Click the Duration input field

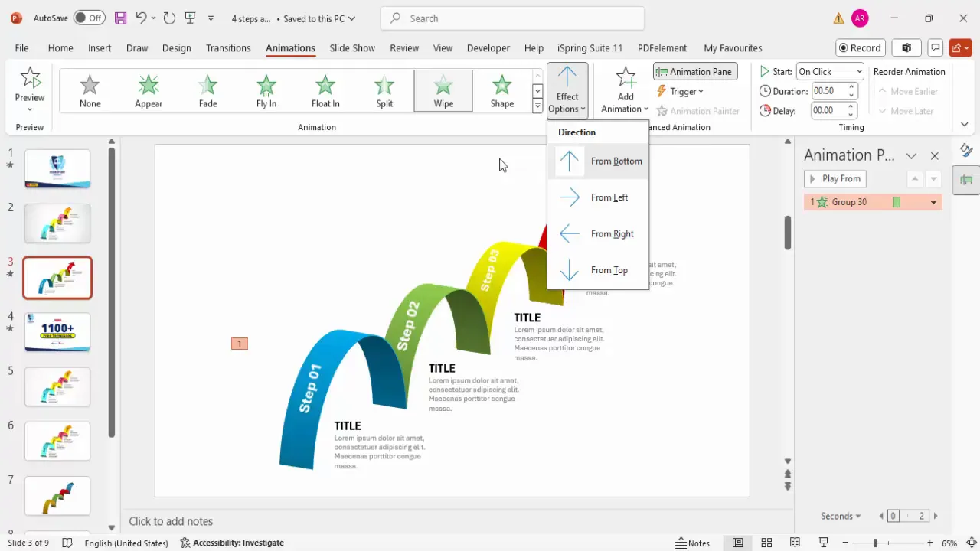click(828, 91)
